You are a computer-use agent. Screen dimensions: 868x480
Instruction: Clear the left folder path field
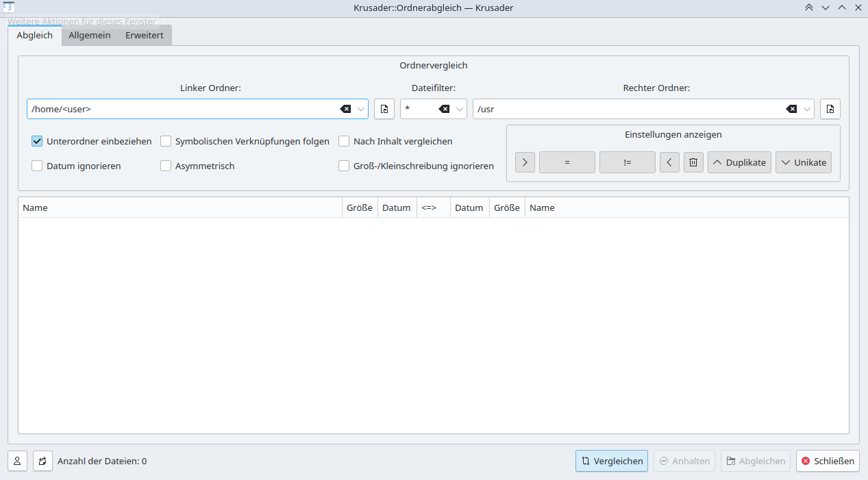click(x=345, y=109)
